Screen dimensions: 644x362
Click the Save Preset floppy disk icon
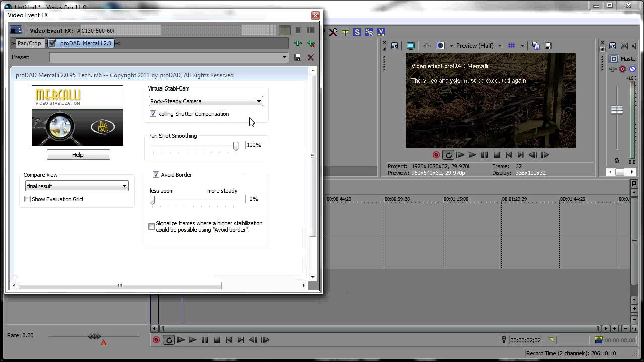click(x=298, y=57)
